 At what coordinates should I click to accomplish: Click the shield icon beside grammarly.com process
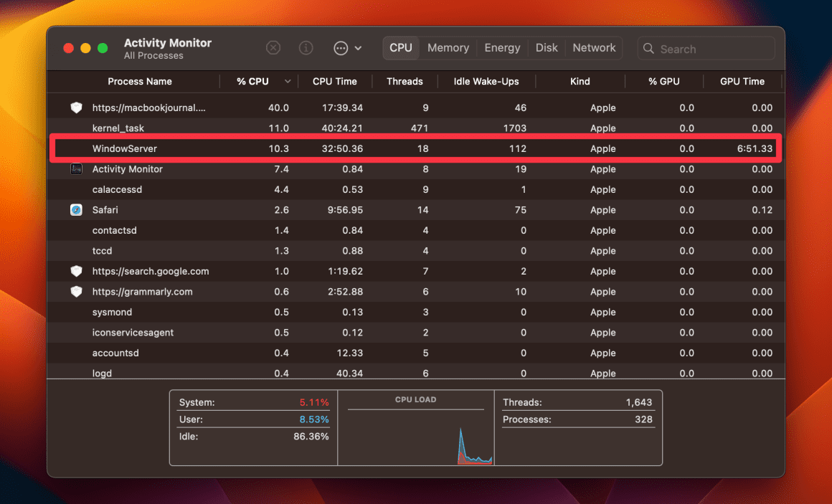coord(77,291)
